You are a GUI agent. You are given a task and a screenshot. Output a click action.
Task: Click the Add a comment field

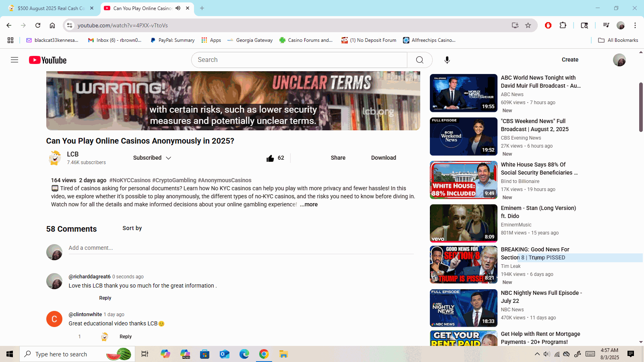tap(241, 248)
